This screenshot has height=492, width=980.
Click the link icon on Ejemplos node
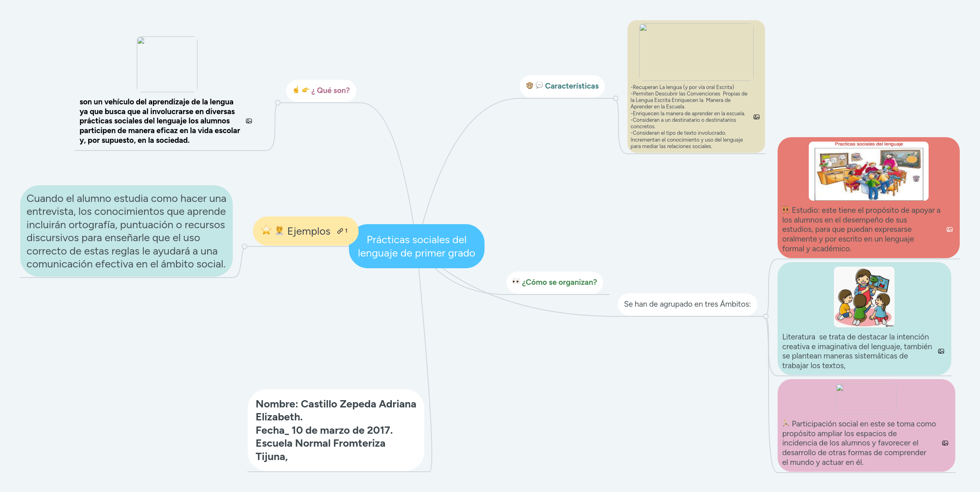click(340, 231)
